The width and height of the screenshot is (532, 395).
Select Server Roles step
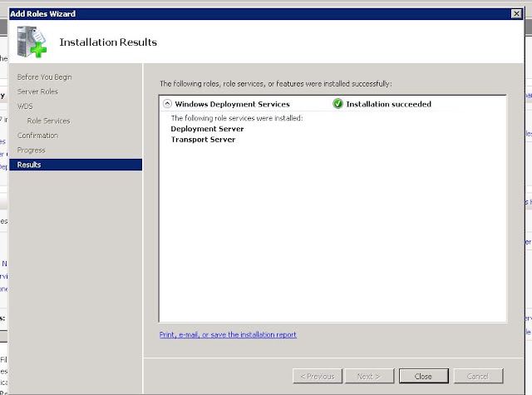[37, 91]
